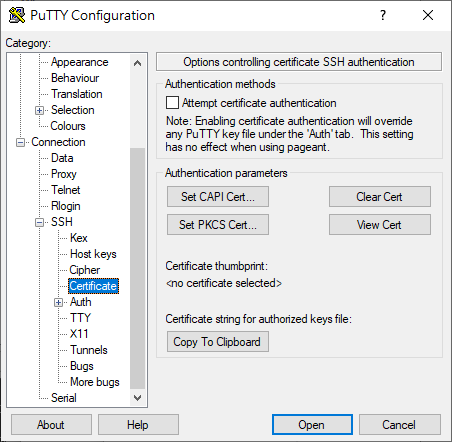Enable Attempt certificate authentication checkbox
The width and height of the screenshot is (452, 442).
pyautogui.click(x=172, y=103)
